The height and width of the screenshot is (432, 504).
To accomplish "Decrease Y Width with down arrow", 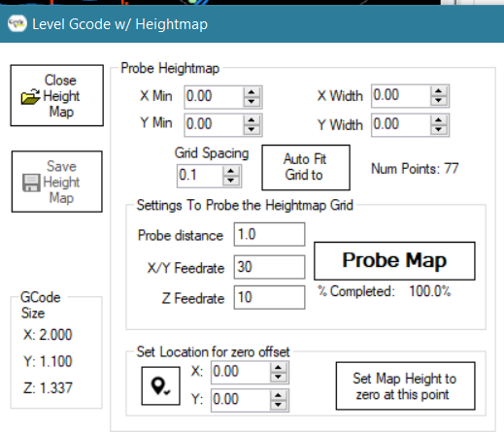I will pyautogui.click(x=439, y=130).
